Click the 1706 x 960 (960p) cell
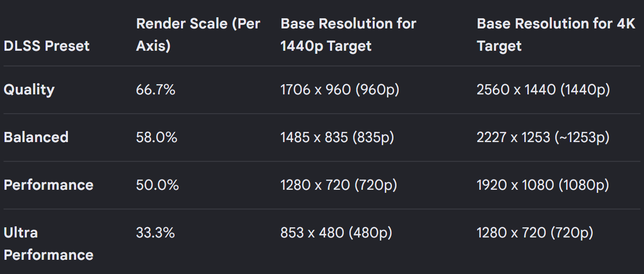Viewport: 644px width, 274px height. pyautogui.click(x=340, y=90)
